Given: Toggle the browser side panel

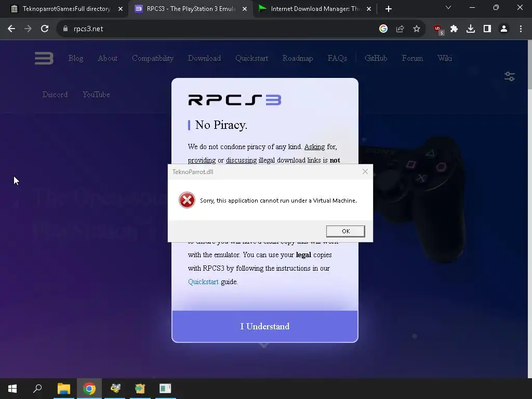Looking at the screenshot, I should click(487, 29).
